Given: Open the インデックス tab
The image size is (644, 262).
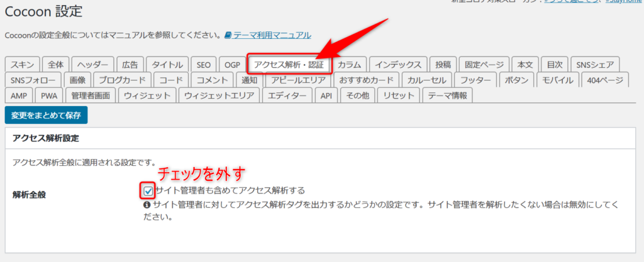Looking at the screenshot, I should tap(398, 64).
